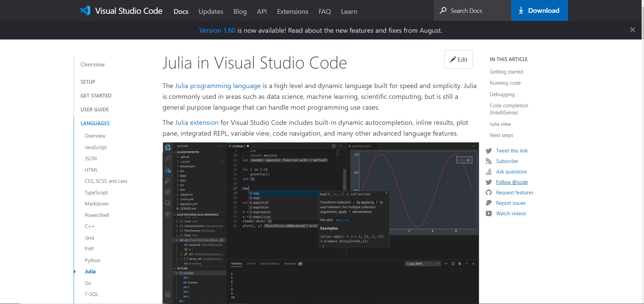The image size is (644, 304).
Task: Open the PowerShell language page
Action: [x=97, y=215]
